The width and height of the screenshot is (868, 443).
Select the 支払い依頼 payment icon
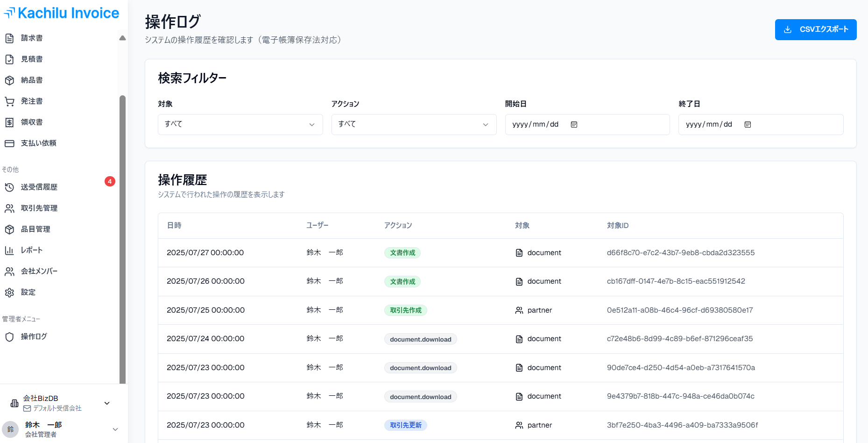pyautogui.click(x=10, y=143)
